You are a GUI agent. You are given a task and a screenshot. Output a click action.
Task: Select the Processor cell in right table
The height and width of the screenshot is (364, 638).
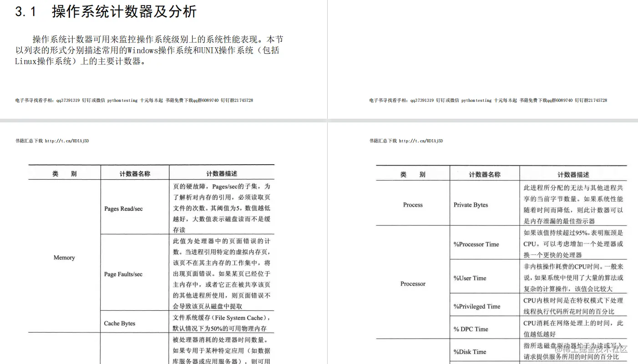tap(412, 283)
